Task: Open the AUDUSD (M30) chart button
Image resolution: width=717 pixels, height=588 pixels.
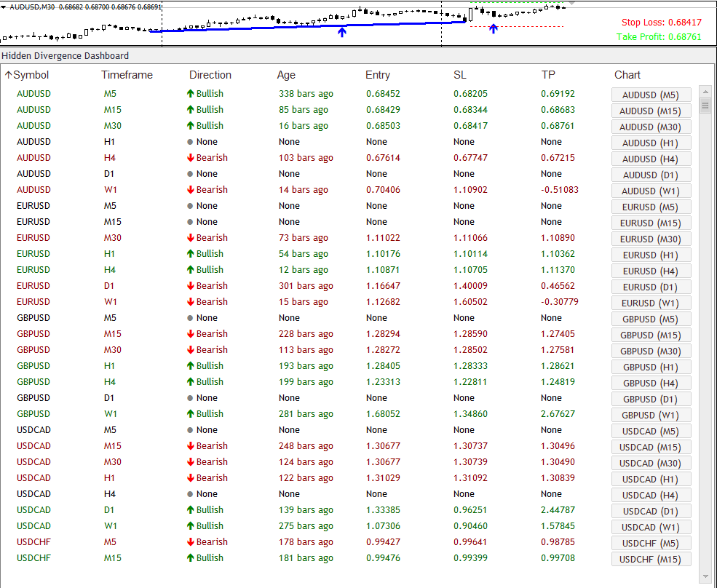Action: [x=651, y=127]
